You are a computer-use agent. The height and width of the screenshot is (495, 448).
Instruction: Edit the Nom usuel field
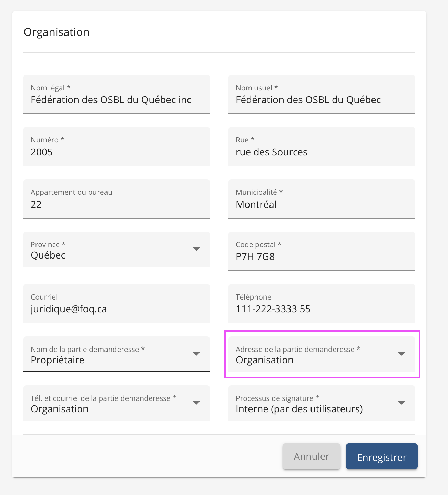click(321, 100)
